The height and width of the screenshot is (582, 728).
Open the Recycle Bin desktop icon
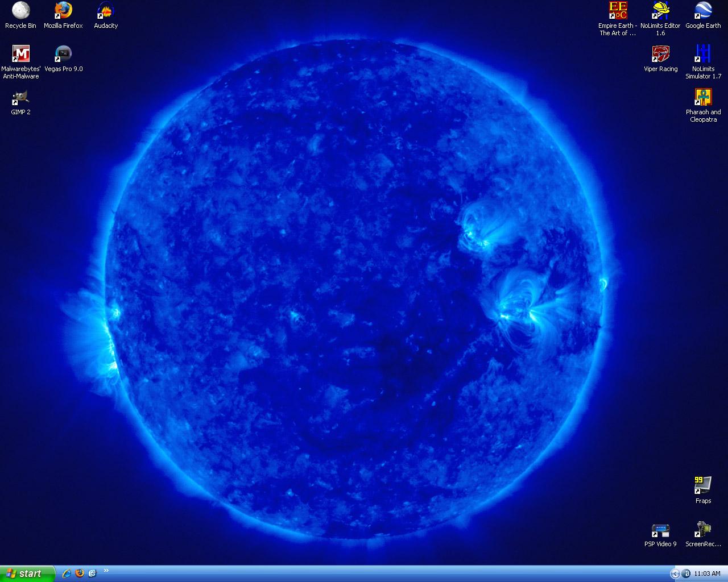20,15
